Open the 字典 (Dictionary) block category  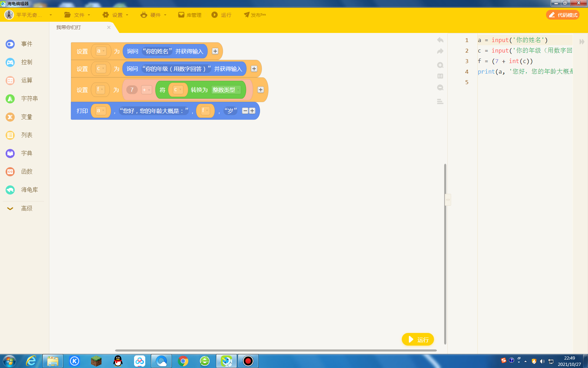[x=19, y=154]
